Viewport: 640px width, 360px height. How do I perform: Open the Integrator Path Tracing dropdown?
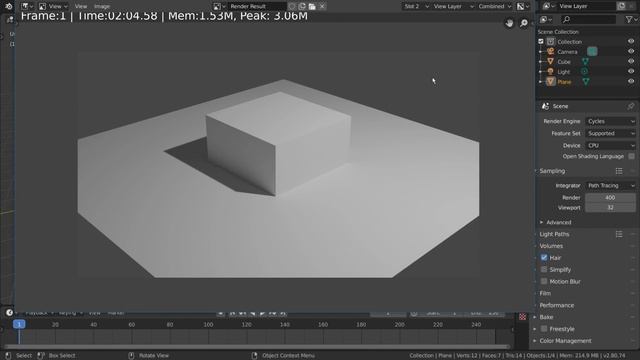(611, 185)
